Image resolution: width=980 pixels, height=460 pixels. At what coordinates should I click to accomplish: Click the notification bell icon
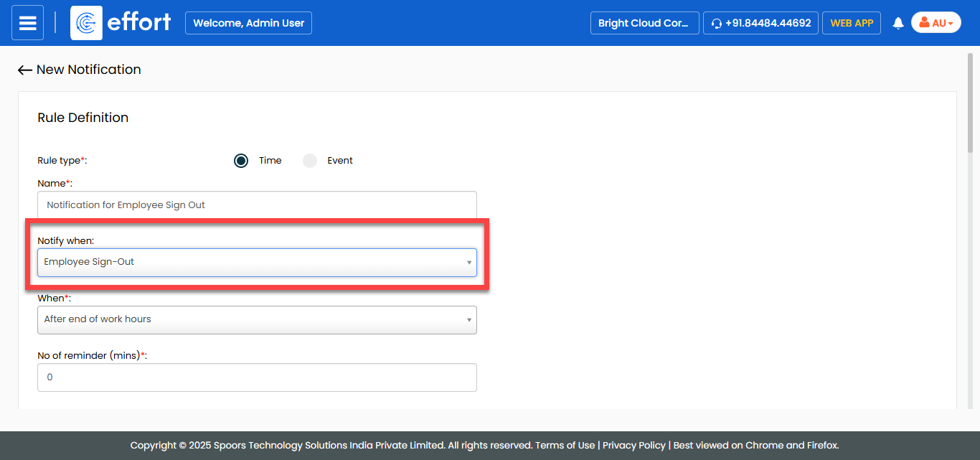(x=897, y=23)
